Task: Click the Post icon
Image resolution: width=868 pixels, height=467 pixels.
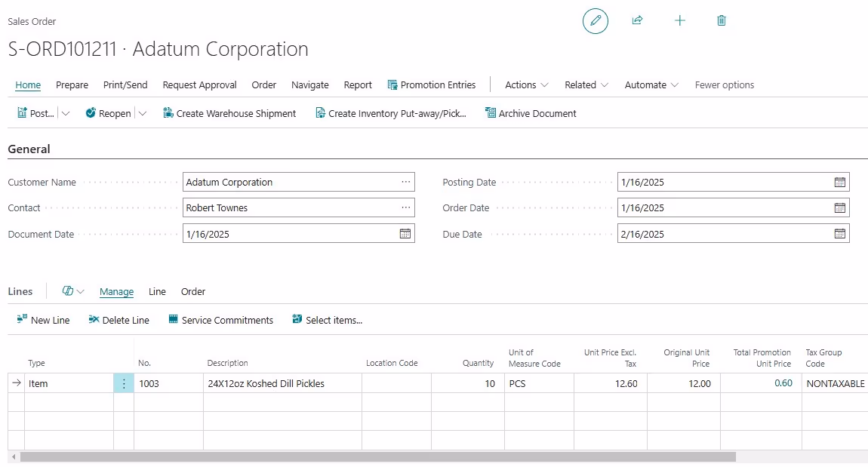Action: [x=22, y=113]
